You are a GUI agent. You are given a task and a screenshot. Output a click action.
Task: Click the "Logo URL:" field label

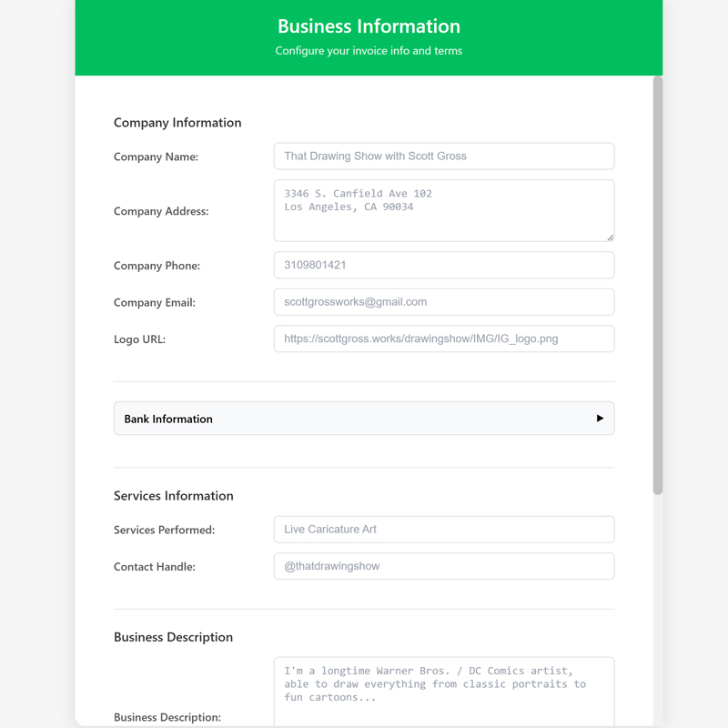click(139, 339)
